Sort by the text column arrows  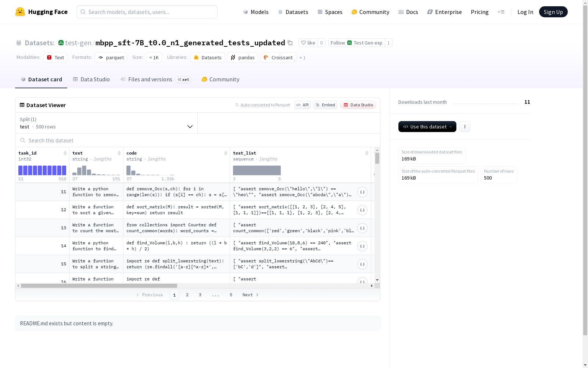(119, 153)
